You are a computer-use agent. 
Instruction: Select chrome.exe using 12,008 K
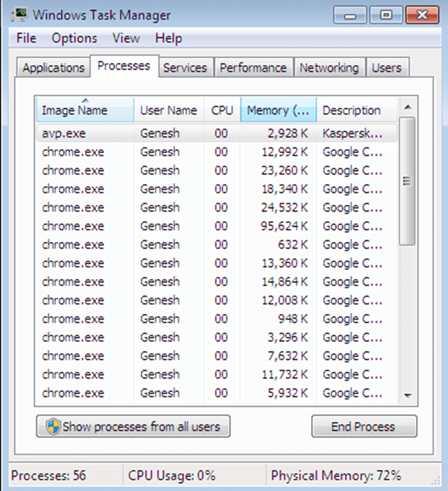217,300
